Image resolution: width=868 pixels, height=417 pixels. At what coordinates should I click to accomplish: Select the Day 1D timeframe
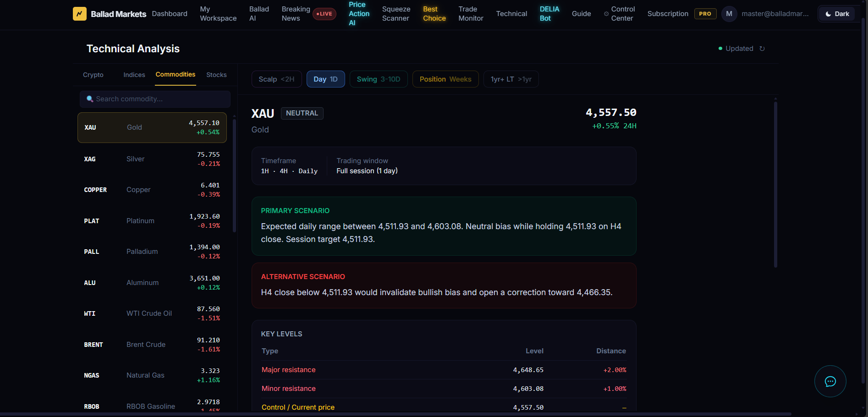(x=325, y=79)
